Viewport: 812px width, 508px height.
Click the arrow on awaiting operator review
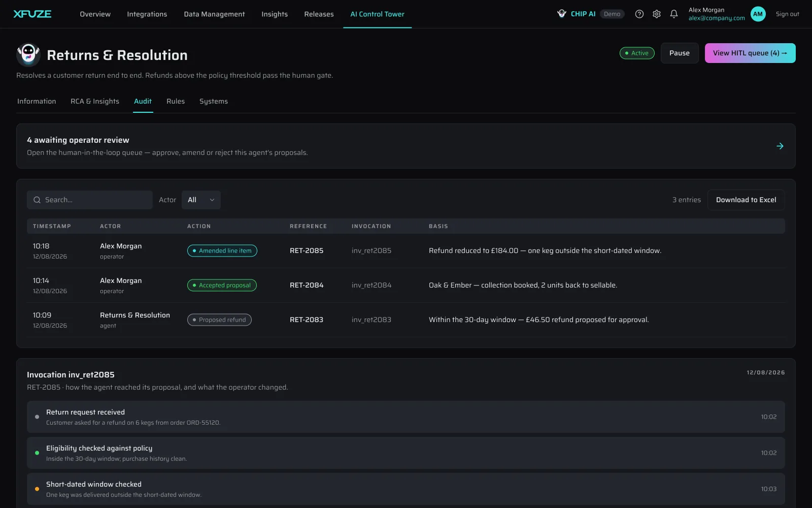[x=780, y=146]
